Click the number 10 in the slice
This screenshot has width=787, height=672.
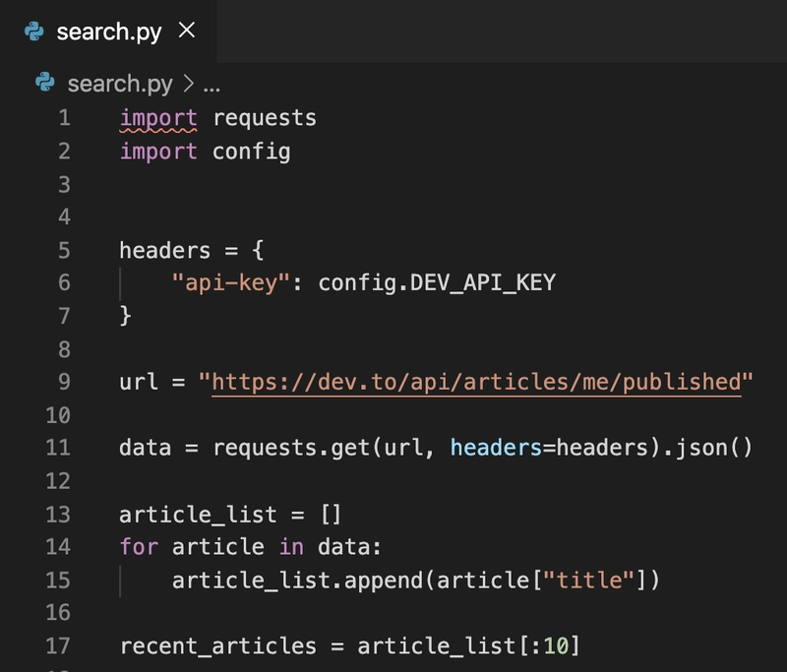[556, 646]
